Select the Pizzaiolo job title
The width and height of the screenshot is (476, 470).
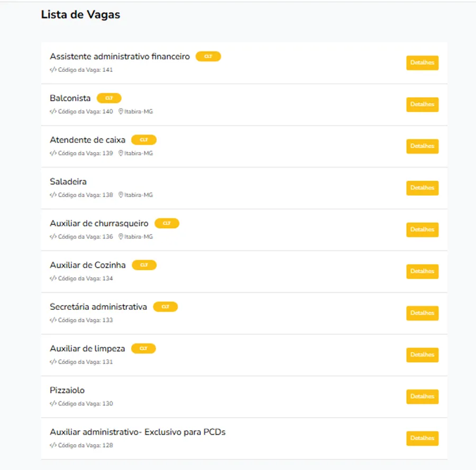point(67,390)
